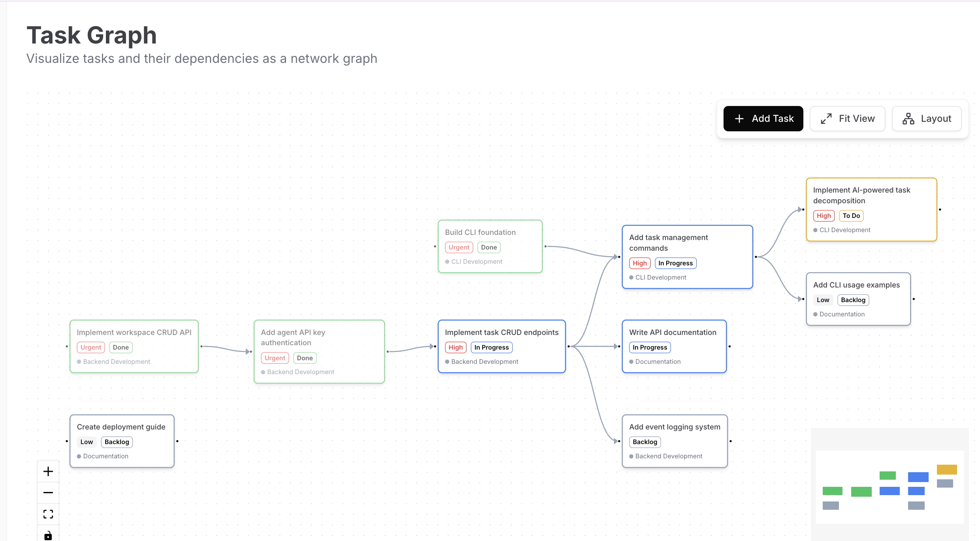Click the Layout button
The width and height of the screenshot is (980, 541).
(927, 119)
